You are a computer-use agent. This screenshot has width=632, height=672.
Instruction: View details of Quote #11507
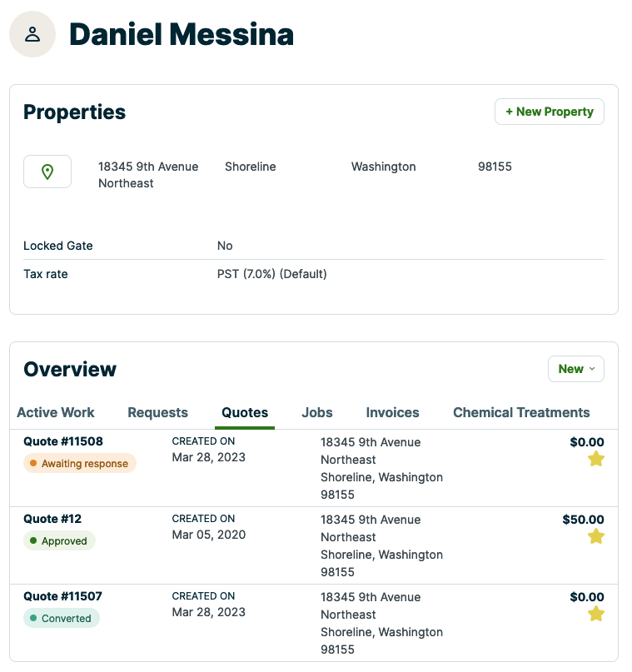62,596
